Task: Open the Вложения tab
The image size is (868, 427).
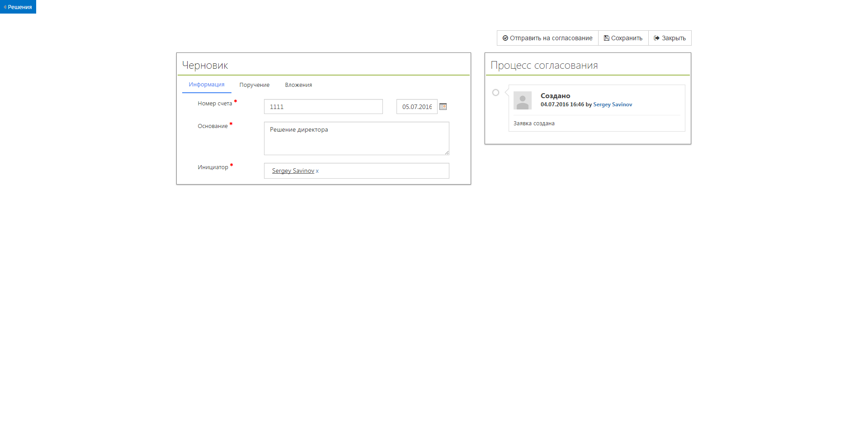Action: tap(298, 85)
